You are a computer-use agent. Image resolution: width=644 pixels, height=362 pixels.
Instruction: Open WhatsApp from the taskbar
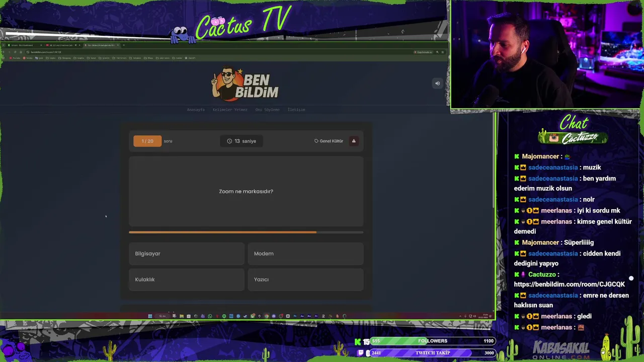point(210,316)
